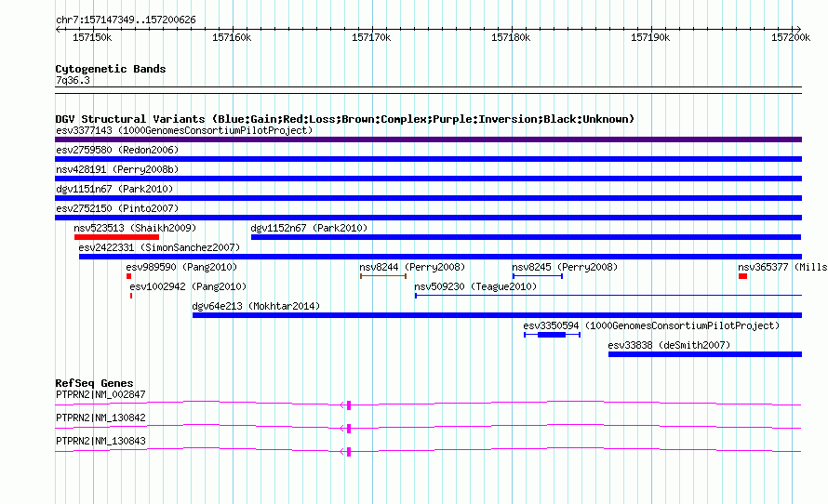Click the RefSeq Genes track title
Screen dimensions: 828x504
point(94,383)
